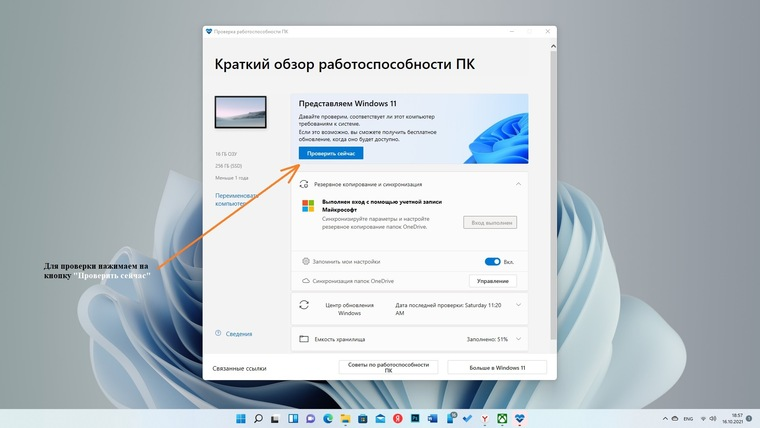Open taskbar Search magnifier icon

(x=258, y=418)
